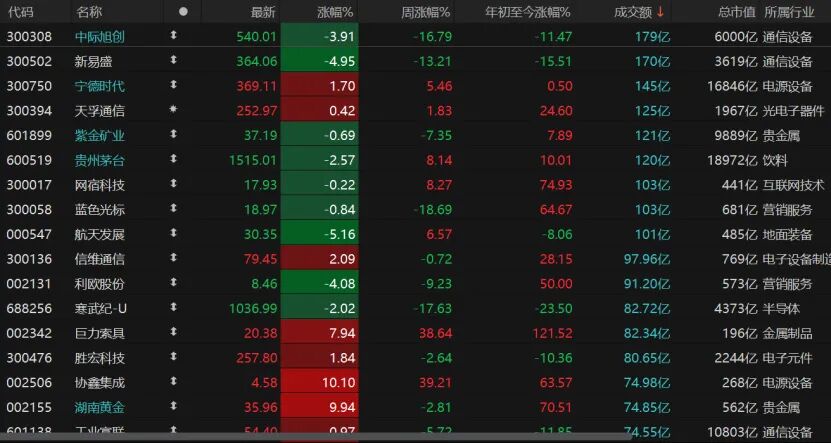Click the marker icon in 中际旭创 row
The height and width of the screenshot is (443, 831).
pos(173,36)
